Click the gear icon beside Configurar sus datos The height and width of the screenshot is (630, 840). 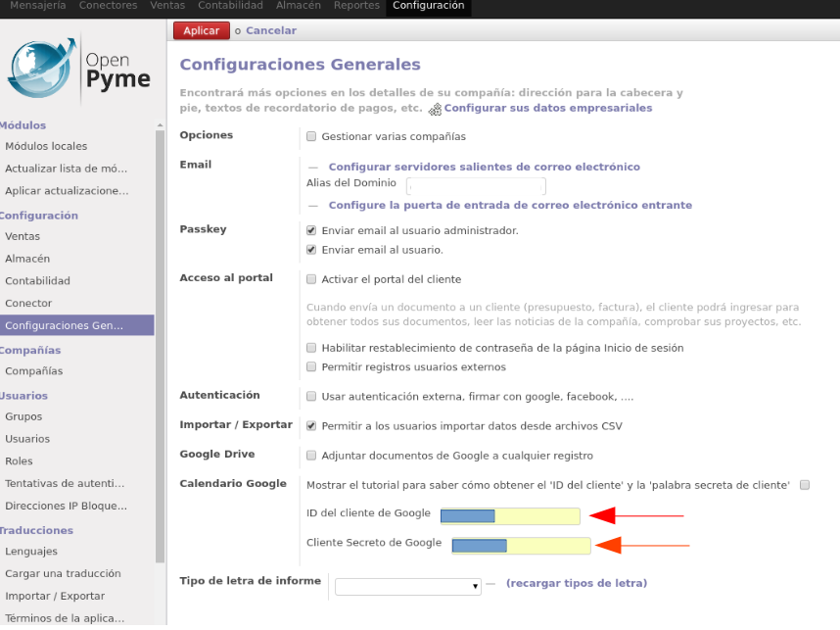click(435, 110)
